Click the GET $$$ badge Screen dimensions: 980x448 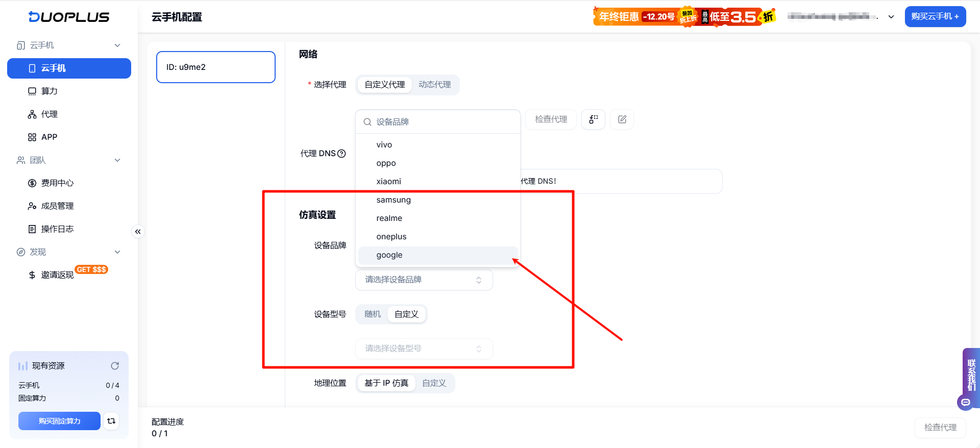(92, 269)
